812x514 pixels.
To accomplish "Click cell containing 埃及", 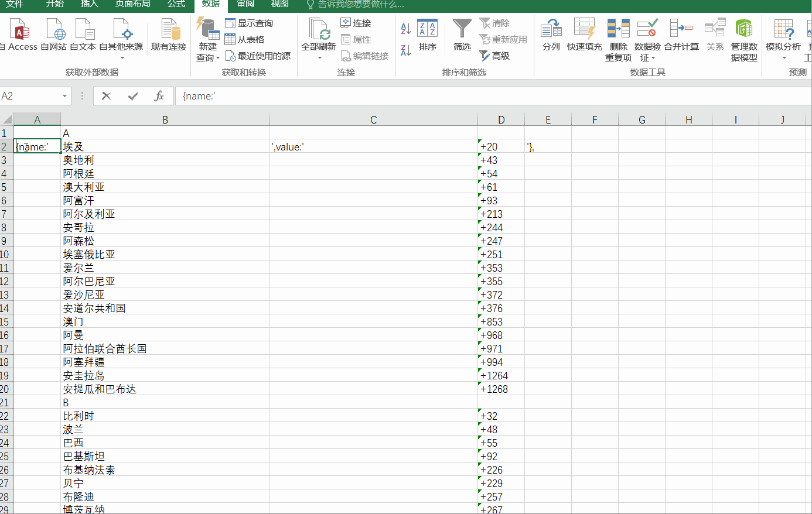I will (x=165, y=146).
